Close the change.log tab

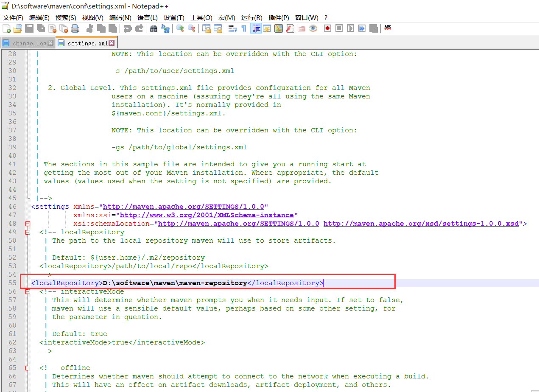51,43
